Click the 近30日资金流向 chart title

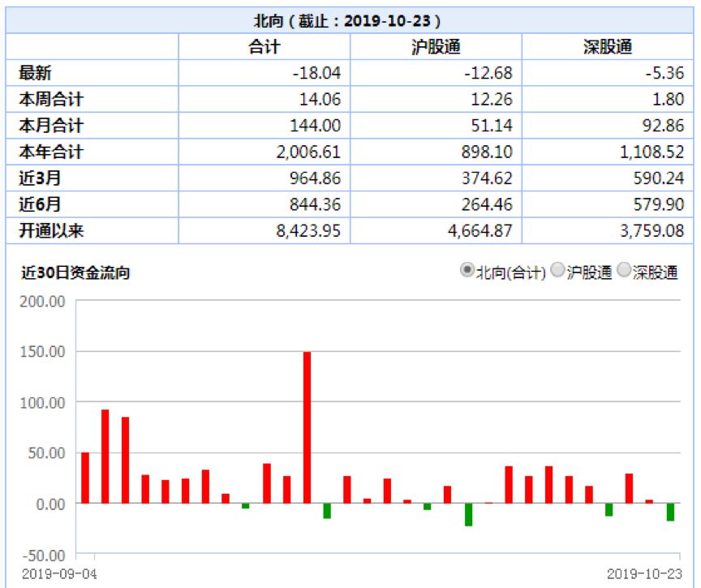[x=75, y=273]
